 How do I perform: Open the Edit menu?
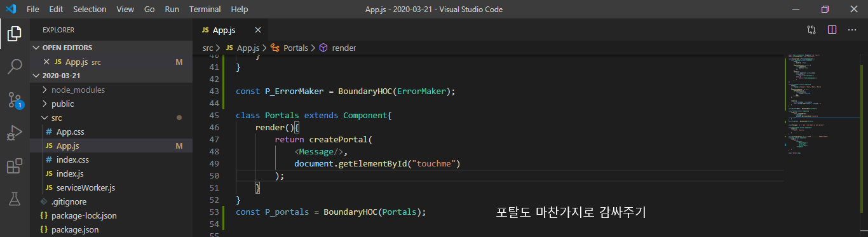(x=56, y=10)
